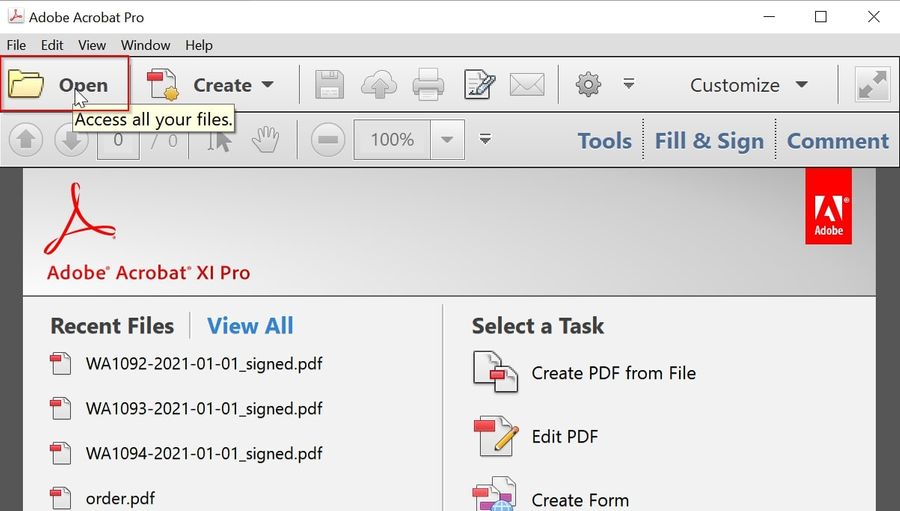Click the Acrobat title bar app icon
Image resolution: width=900 pixels, height=511 pixels.
click(16, 16)
